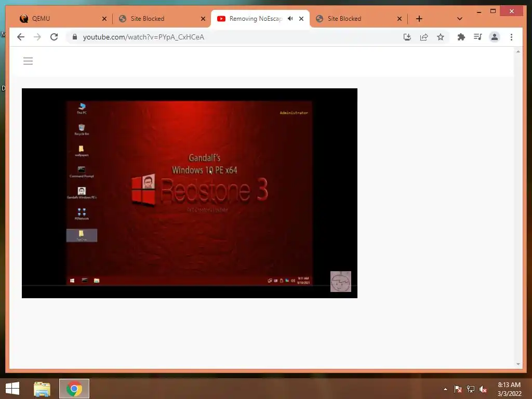Open a new tab with plus button

[x=419, y=19]
